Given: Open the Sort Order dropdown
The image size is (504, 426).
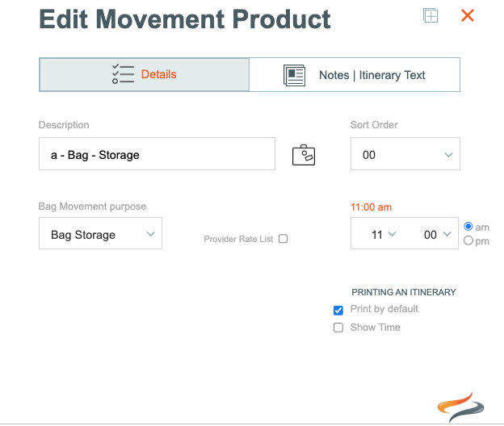Looking at the screenshot, I should pos(405,154).
